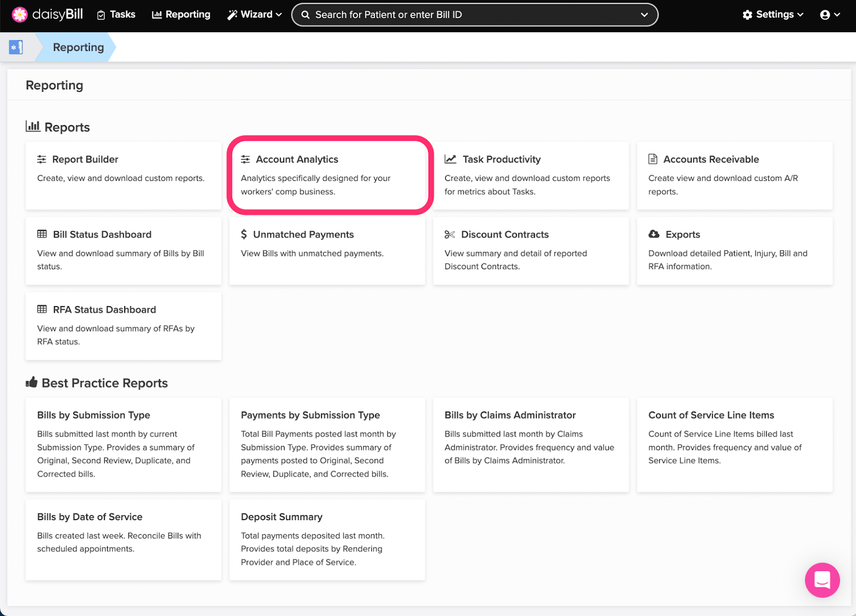
Task: Open Count of Service Line Items report
Action: (x=735, y=445)
